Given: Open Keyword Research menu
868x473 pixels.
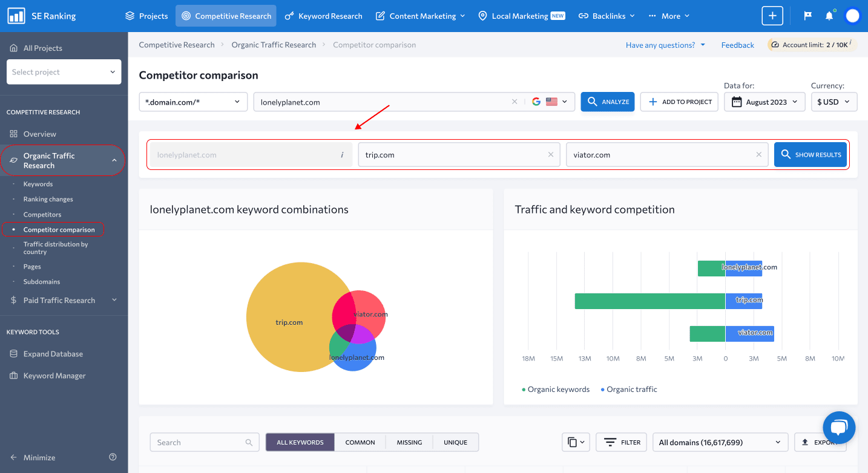Looking at the screenshot, I should pyautogui.click(x=323, y=16).
